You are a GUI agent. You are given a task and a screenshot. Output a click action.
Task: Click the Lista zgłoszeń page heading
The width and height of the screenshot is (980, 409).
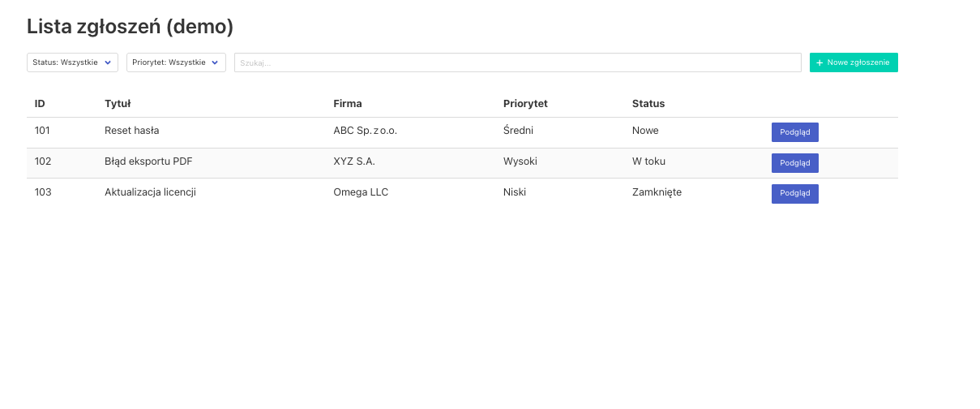tap(130, 27)
